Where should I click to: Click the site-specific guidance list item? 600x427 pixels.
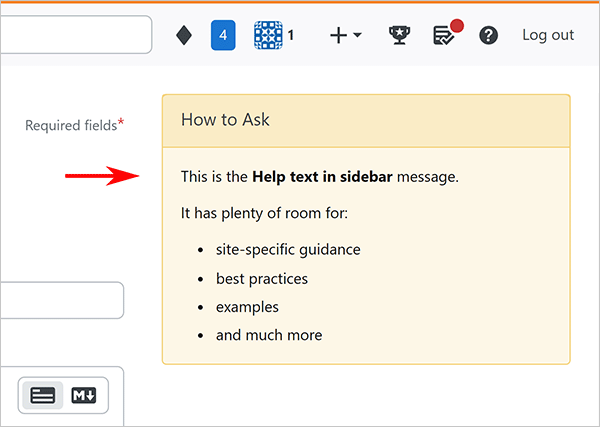tap(288, 249)
